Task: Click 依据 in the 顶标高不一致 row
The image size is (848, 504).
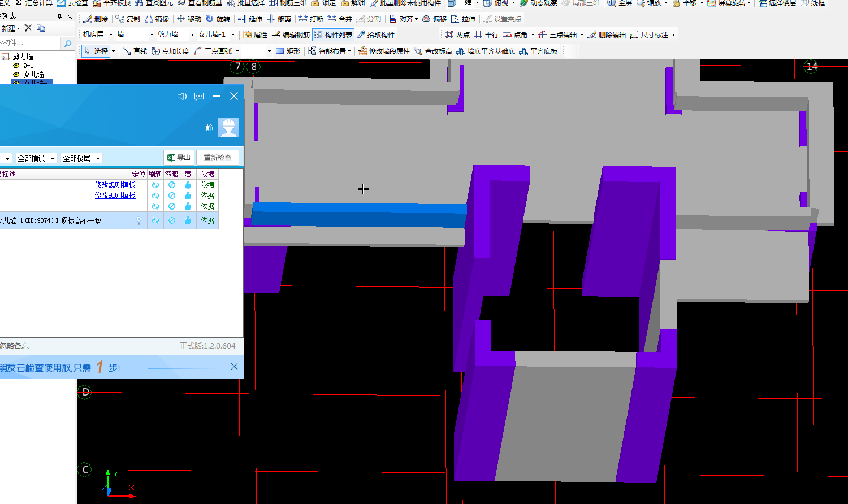Action: coord(207,220)
